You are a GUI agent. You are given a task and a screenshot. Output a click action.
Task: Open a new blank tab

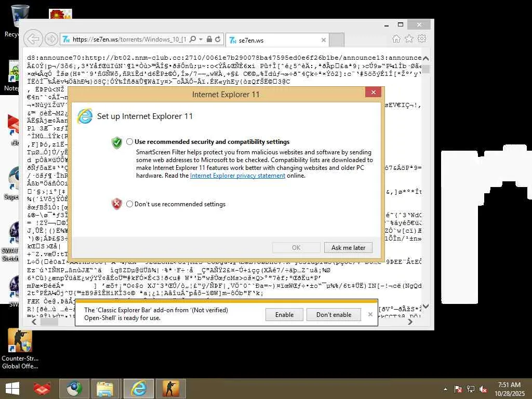[337, 40]
